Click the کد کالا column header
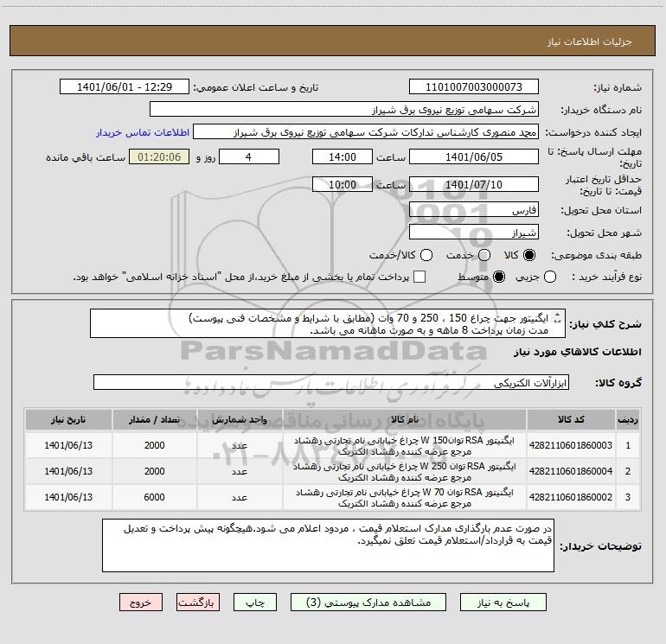The width and height of the screenshot is (666, 644). 571,420
